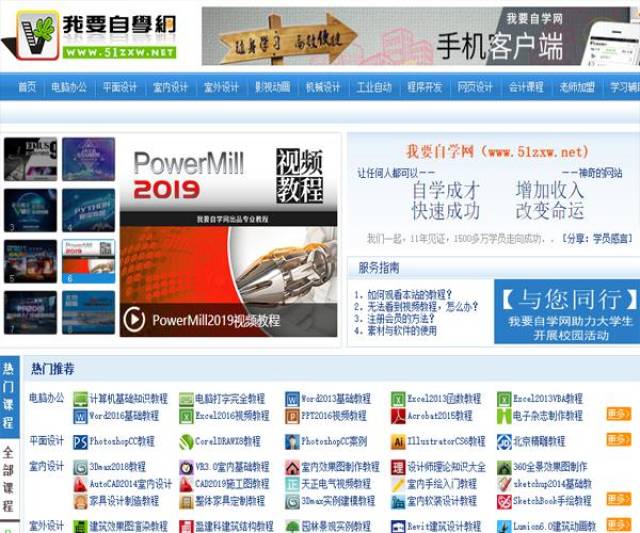This screenshot has height=533, width=640.
Task: Go to 首页 in the navigation bar
Action: [27, 87]
